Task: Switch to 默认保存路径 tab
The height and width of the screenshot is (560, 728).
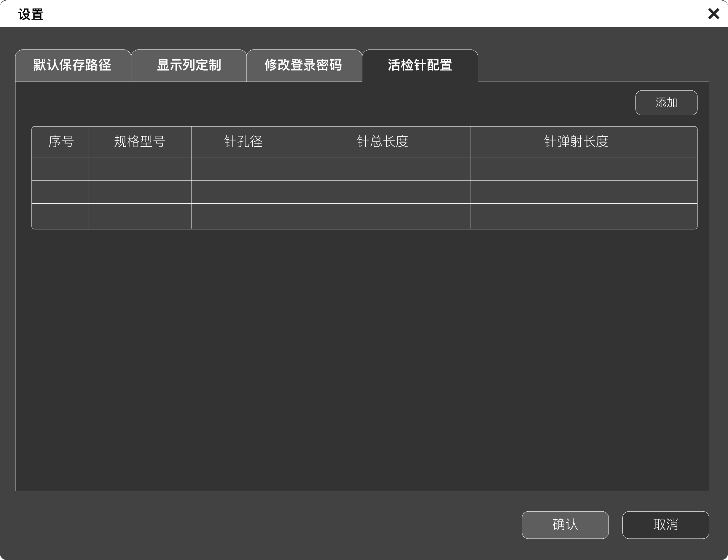Action: (73, 65)
